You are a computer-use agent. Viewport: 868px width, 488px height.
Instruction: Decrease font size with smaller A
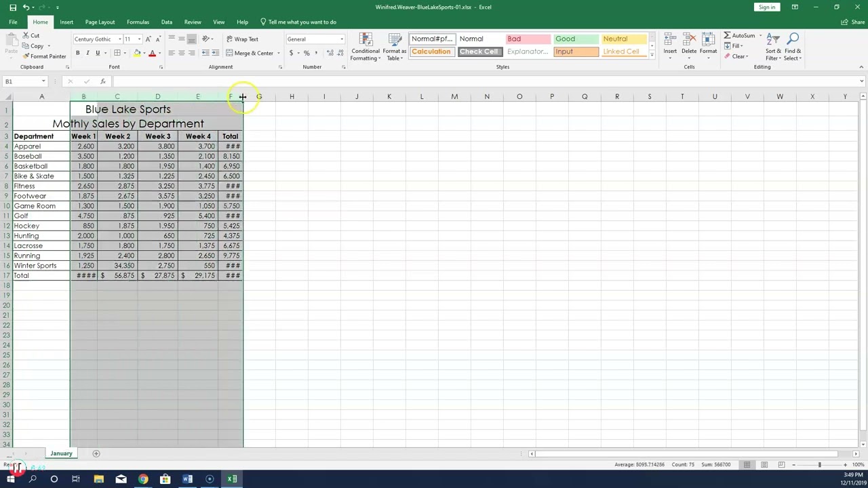click(158, 39)
